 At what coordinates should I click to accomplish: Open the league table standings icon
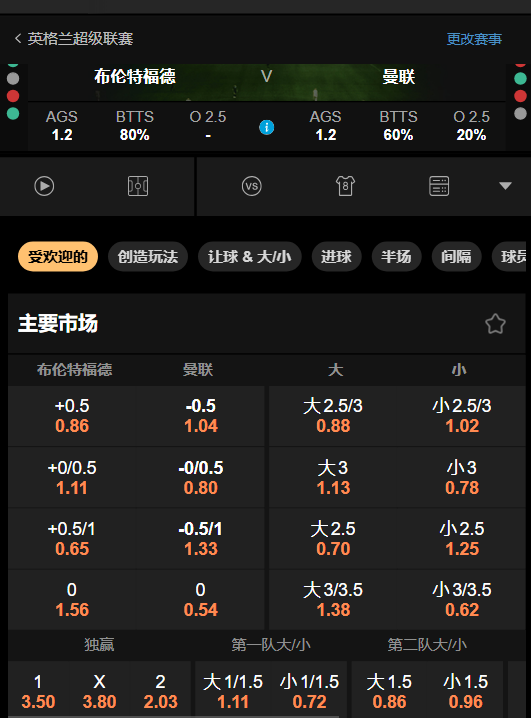pyautogui.click(x=439, y=186)
